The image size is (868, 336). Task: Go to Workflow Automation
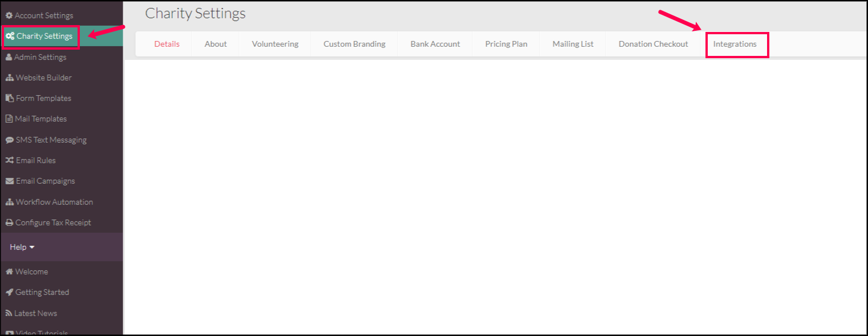coord(54,202)
